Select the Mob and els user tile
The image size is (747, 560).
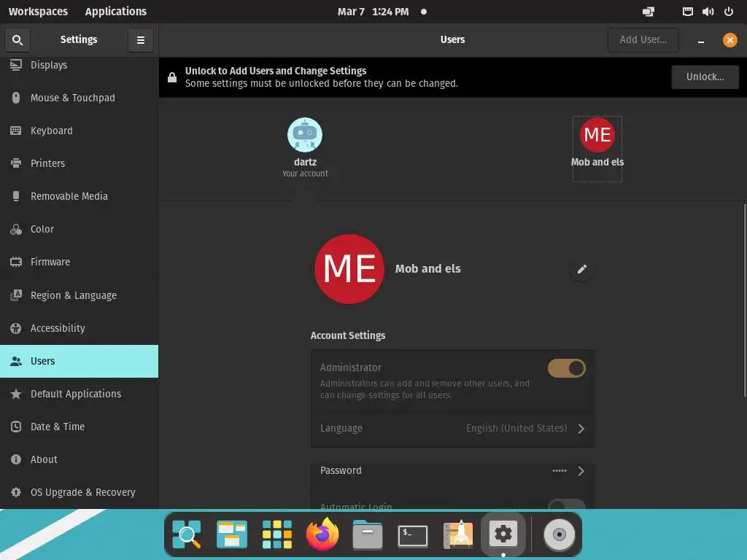click(x=597, y=149)
